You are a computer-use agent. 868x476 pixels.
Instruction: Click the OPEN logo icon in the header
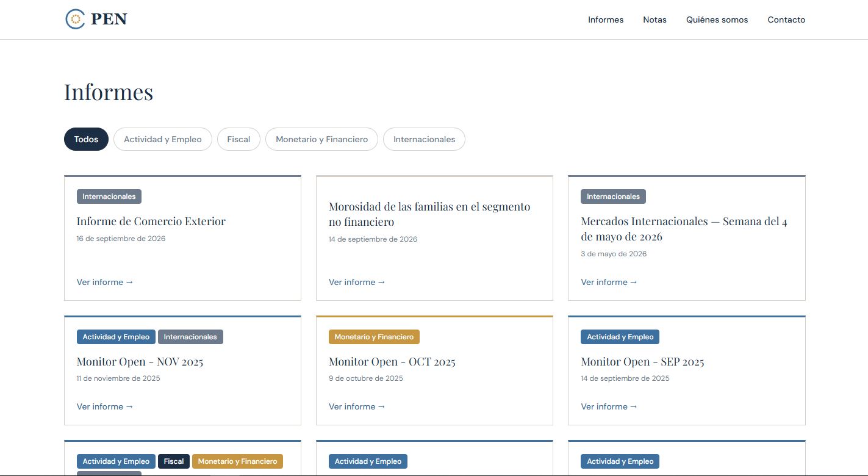[75, 19]
